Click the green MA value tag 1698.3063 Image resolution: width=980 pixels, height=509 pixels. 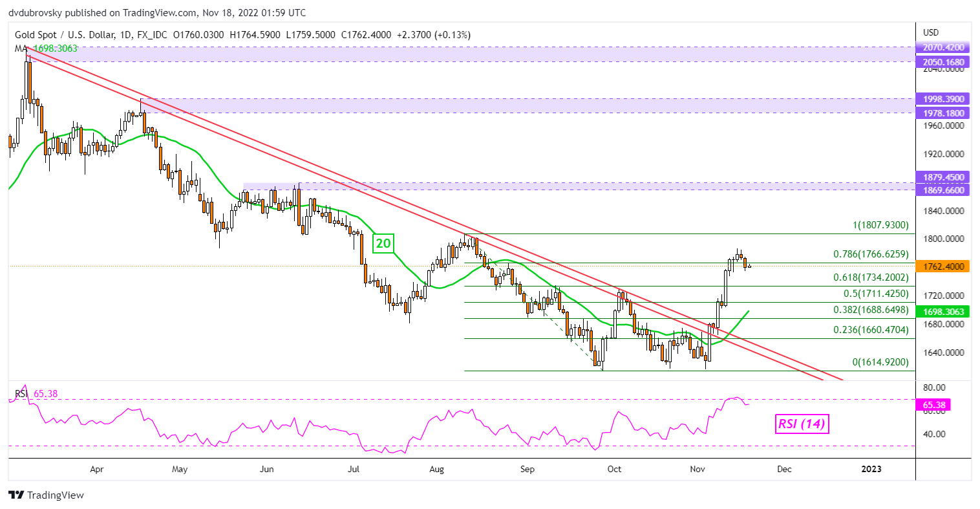[x=943, y=312]
